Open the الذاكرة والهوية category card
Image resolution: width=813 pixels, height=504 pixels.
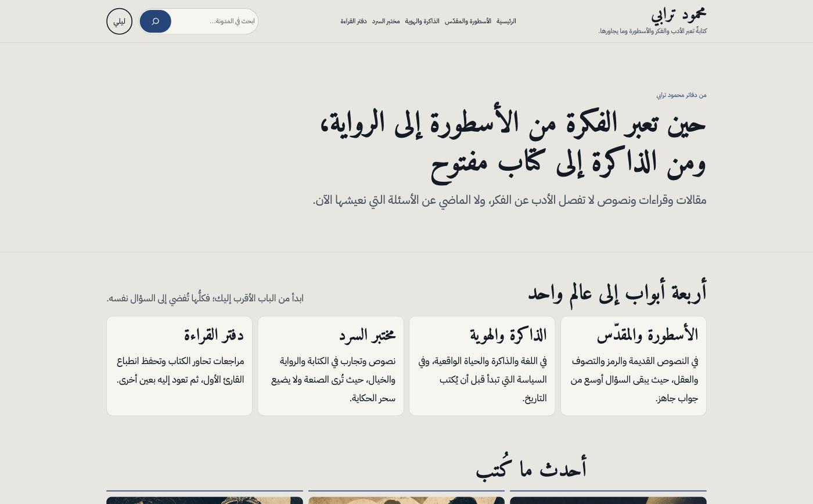[x=482, y=366]
